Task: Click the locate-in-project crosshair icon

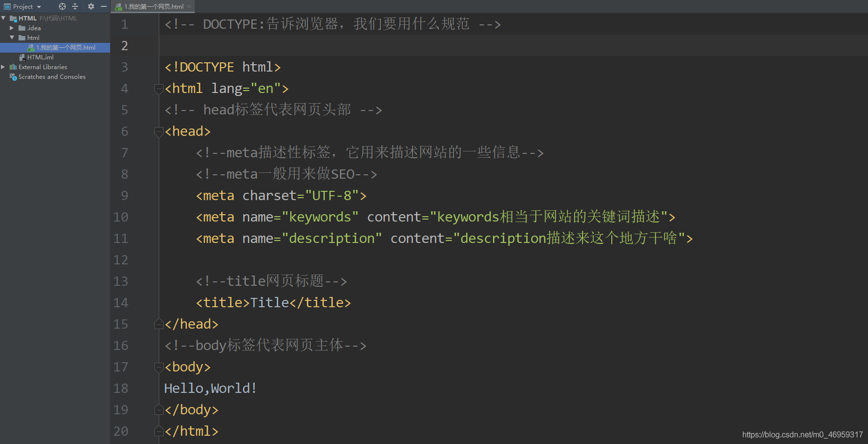Action: click(x=62, y=6)
